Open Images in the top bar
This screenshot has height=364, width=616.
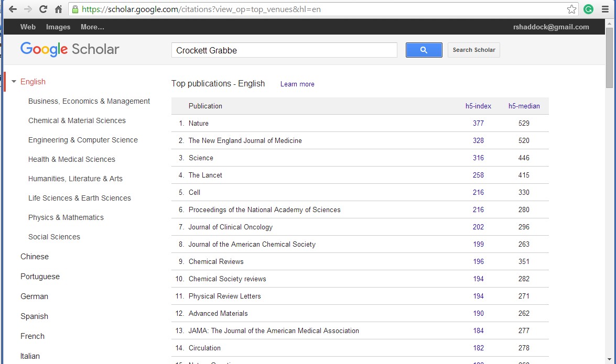point(58,27)
